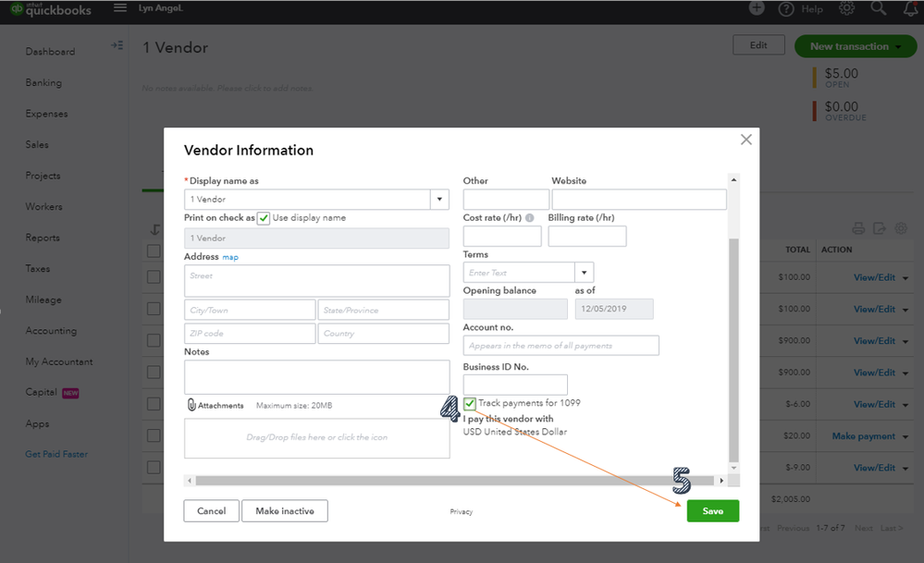The image size is (924, 563).
Task: Click the Website input field
Action: (x=639, y=199)
